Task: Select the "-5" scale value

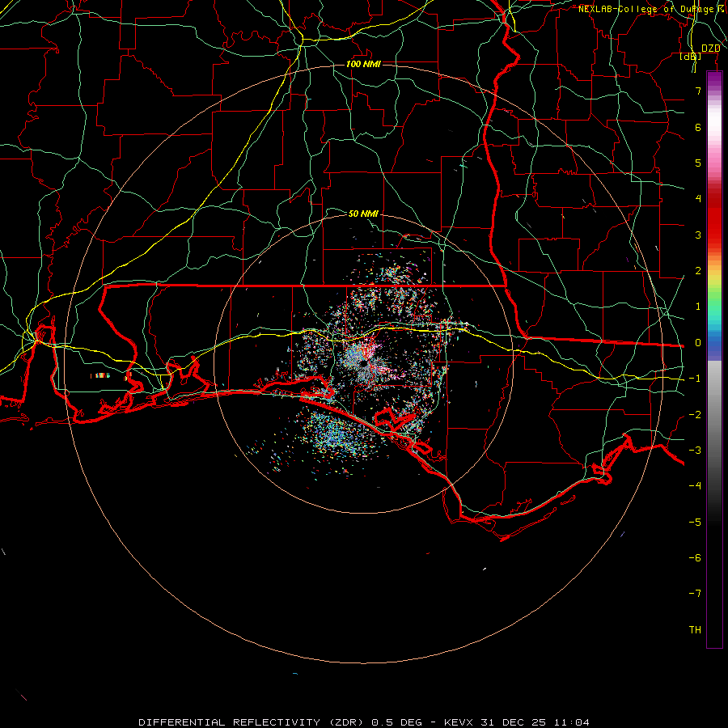Action: pyautogui.click(x=695, y=523)
